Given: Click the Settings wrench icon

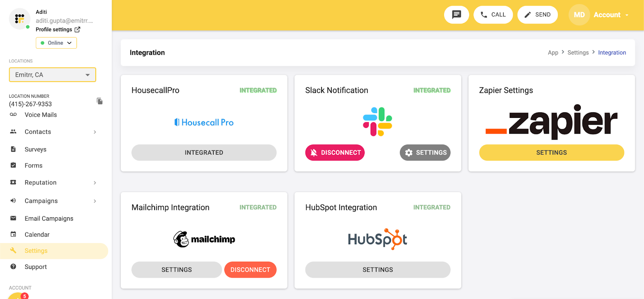Looking at the screenshot, I should point(13,251).
